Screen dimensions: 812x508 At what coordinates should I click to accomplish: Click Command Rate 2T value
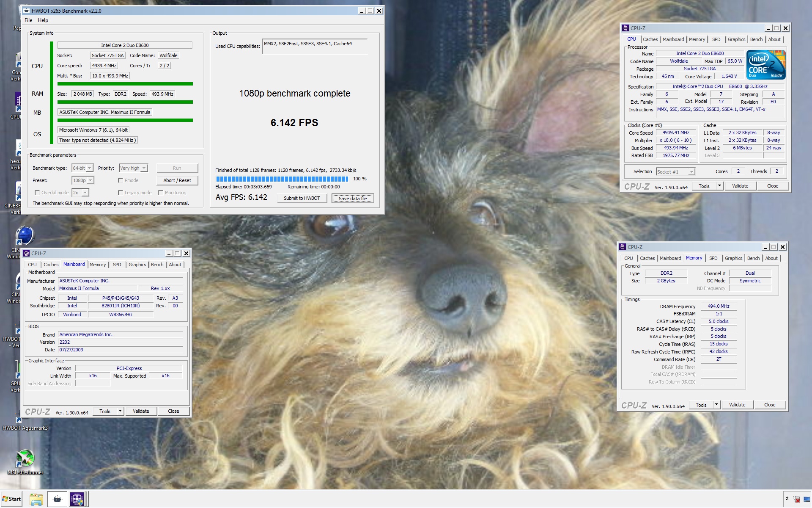(719, 359)
